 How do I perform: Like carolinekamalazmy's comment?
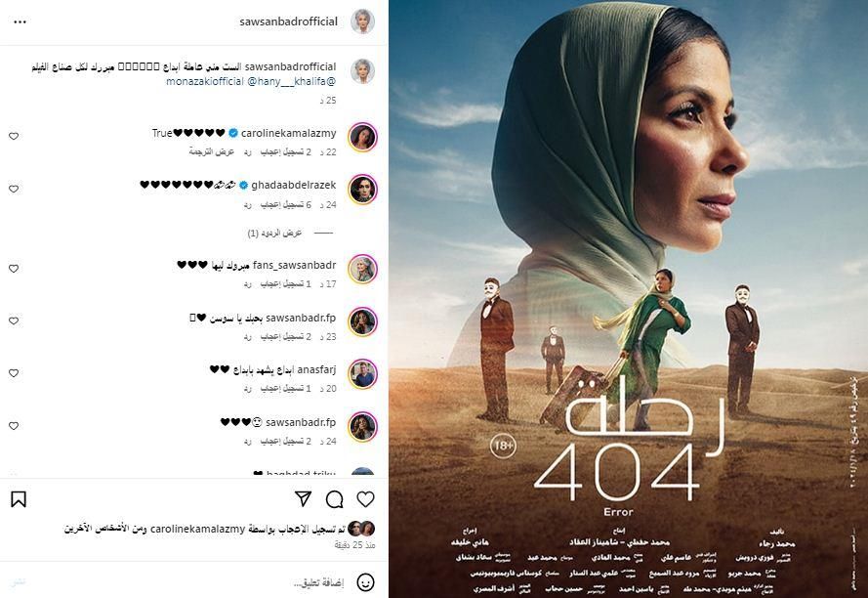(14, 137)
